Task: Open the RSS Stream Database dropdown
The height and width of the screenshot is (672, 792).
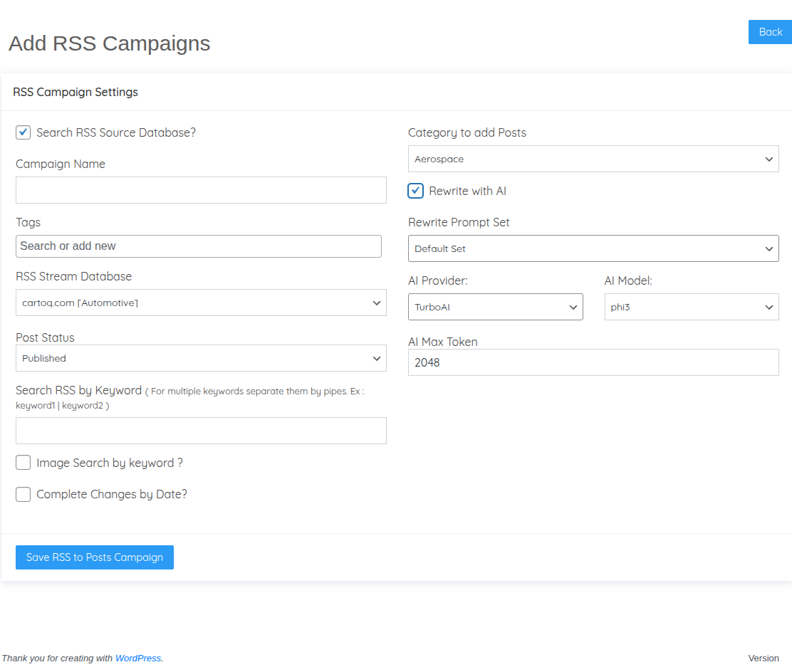Action: pyautogui.click(x=201, y=303)
